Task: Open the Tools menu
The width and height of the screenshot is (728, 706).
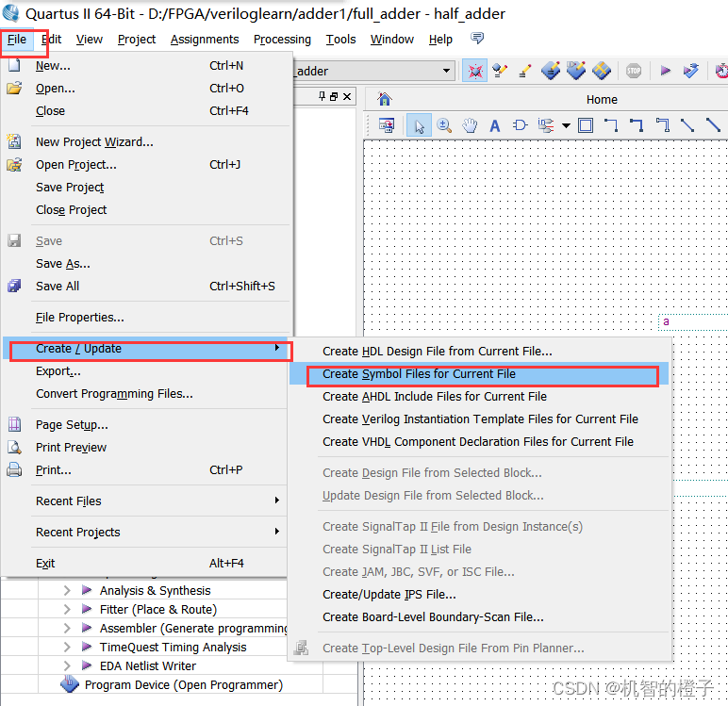Action: pyautogui.click(x=340, y=40)
